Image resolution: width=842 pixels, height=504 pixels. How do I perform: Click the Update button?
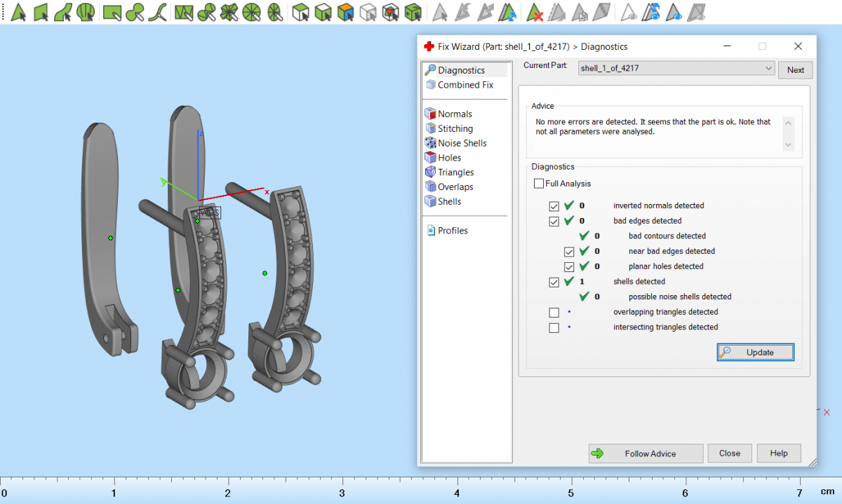tap(755, 353)
